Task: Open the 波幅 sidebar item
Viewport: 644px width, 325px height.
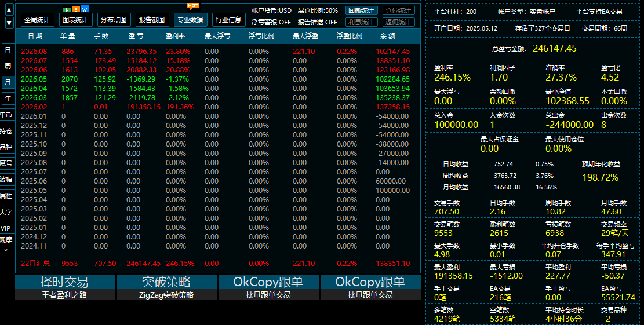Action: tap(6, 180)
